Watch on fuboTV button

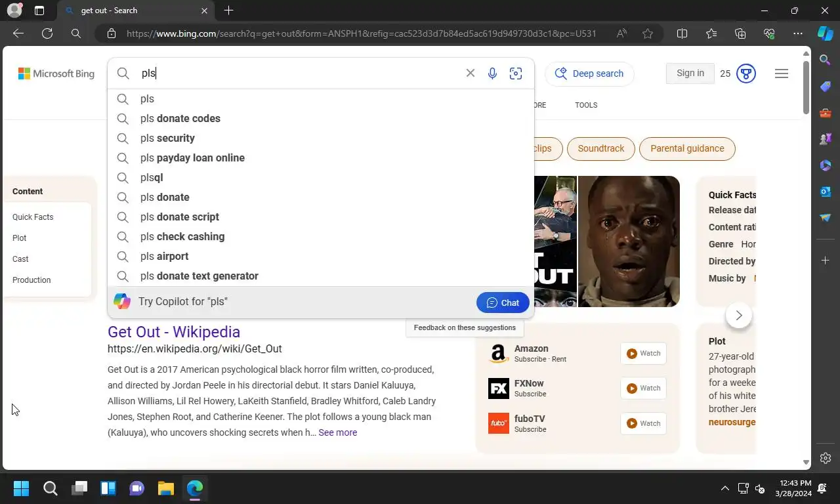[643, 423]
